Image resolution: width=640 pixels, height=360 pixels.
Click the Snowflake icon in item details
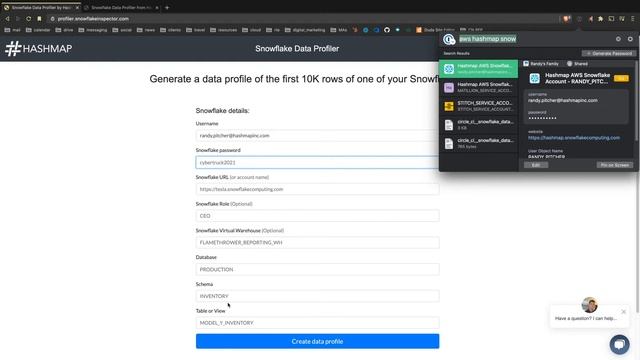535,78
